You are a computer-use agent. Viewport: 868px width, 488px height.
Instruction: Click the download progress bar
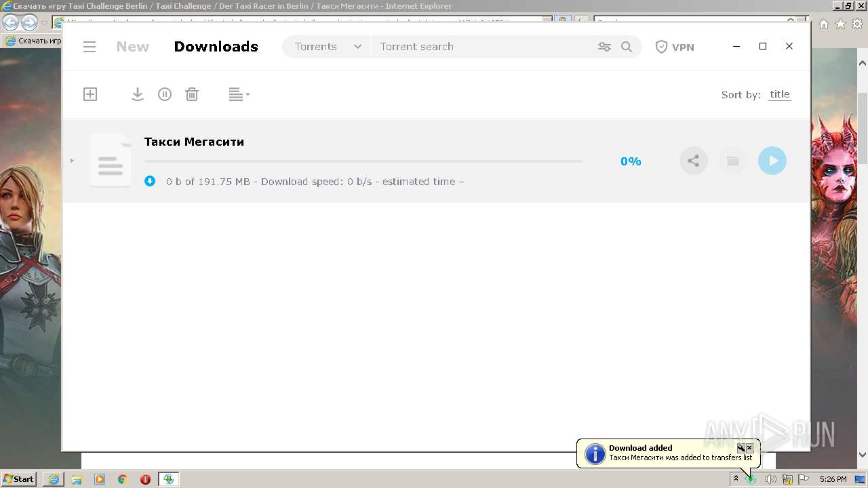click(x=363, y=161)
